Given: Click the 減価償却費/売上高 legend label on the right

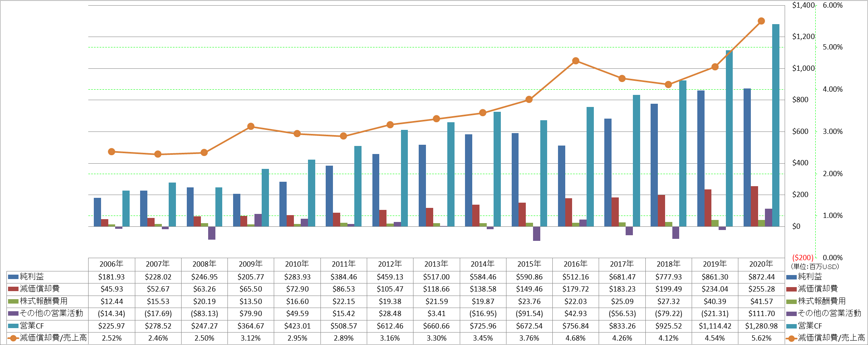Looking at the screenshot, I should pyautogui.click(x=831, y=338).
